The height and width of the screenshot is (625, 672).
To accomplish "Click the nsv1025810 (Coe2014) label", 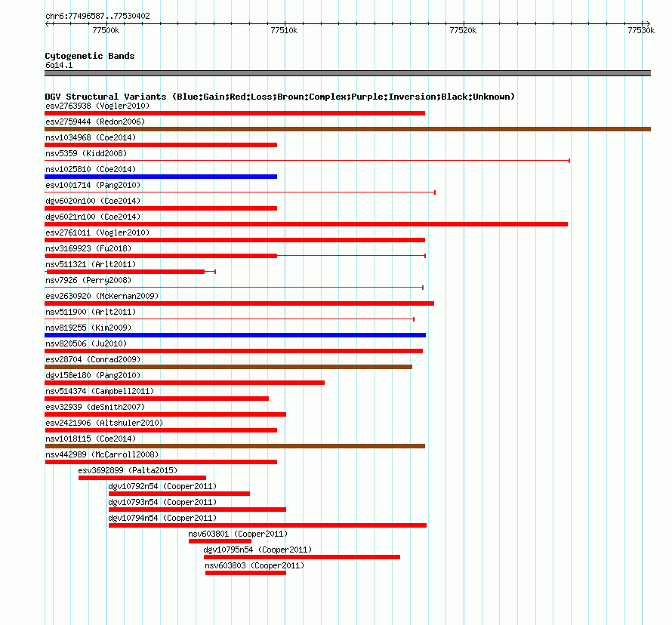I will [91, 169].
